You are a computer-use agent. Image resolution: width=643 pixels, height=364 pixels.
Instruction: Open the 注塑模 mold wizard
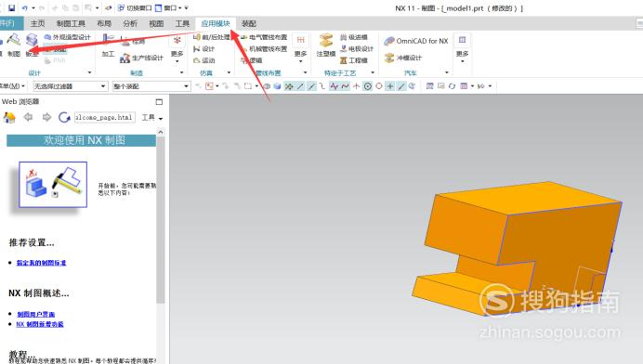tap(326, 45)
